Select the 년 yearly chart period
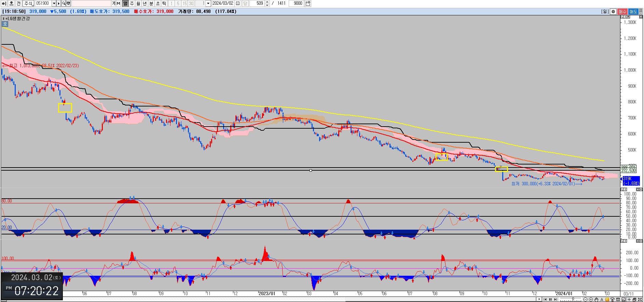644x302 pixels. click(x=145, y=3)
